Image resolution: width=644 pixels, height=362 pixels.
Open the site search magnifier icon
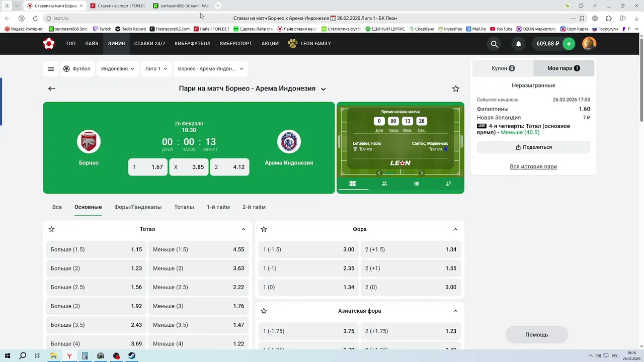coord(494,44)
